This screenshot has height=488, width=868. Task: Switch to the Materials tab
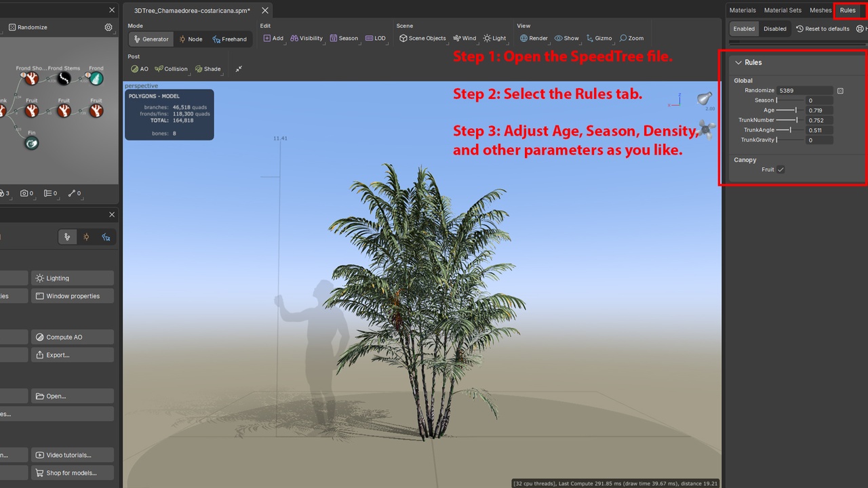[x=743, y=10]
